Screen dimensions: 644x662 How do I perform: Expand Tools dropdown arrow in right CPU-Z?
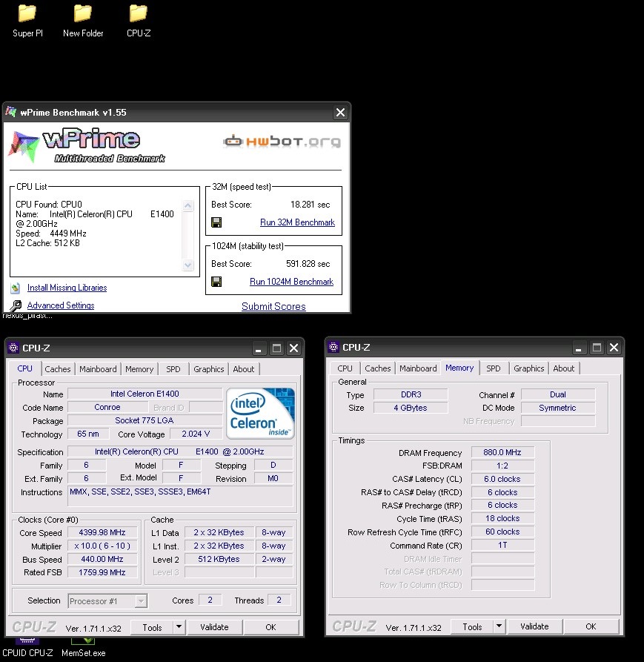point(499,626)
